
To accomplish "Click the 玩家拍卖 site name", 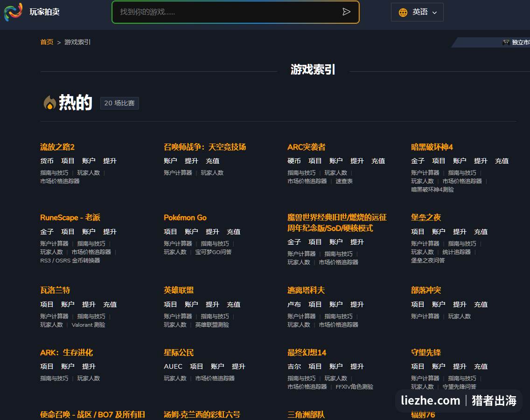I will pyautogui.click(x=44, y=12).
